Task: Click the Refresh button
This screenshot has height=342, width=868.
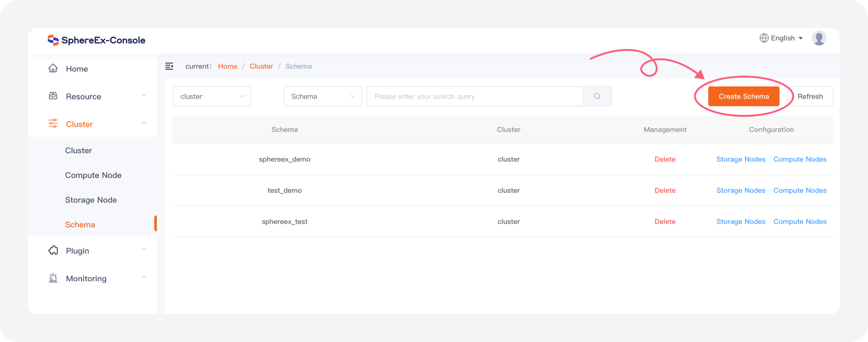Action: [x=810, y=96]
